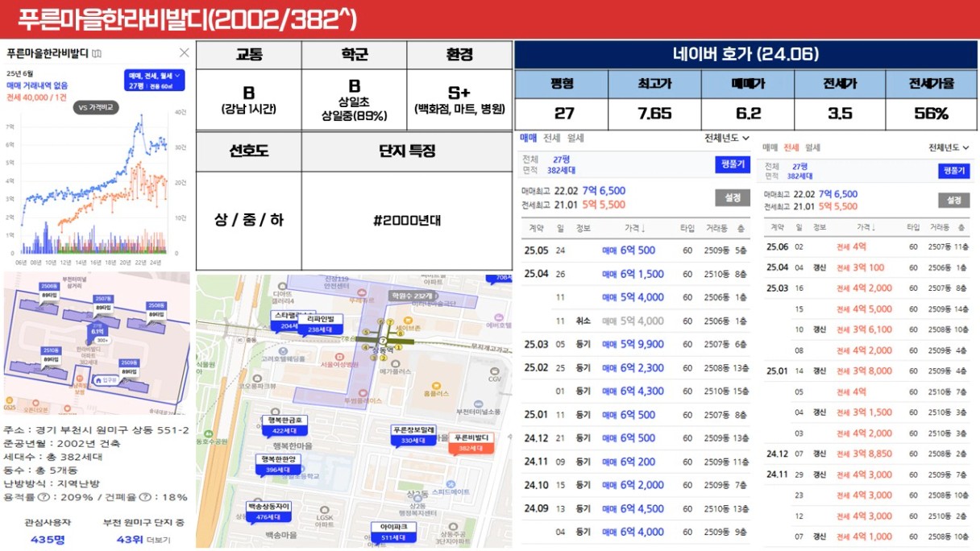Click the 학원수 232개 map label

pyautogui.click(x=410, y=296)
